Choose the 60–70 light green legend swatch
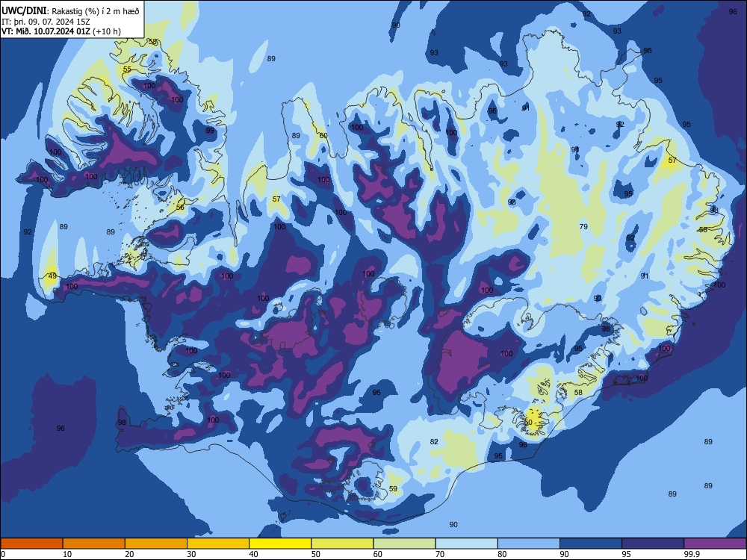747x560 pixels. (404, 544)
